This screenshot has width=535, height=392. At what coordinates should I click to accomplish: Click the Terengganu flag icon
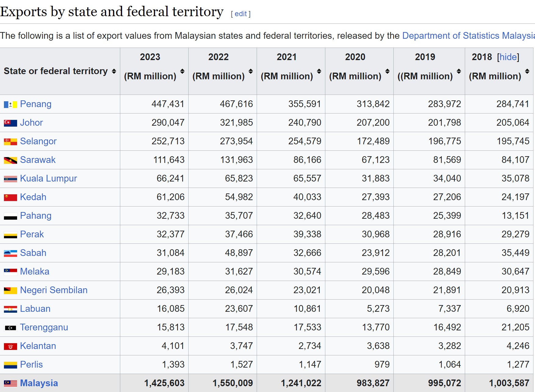click(10, 328)
